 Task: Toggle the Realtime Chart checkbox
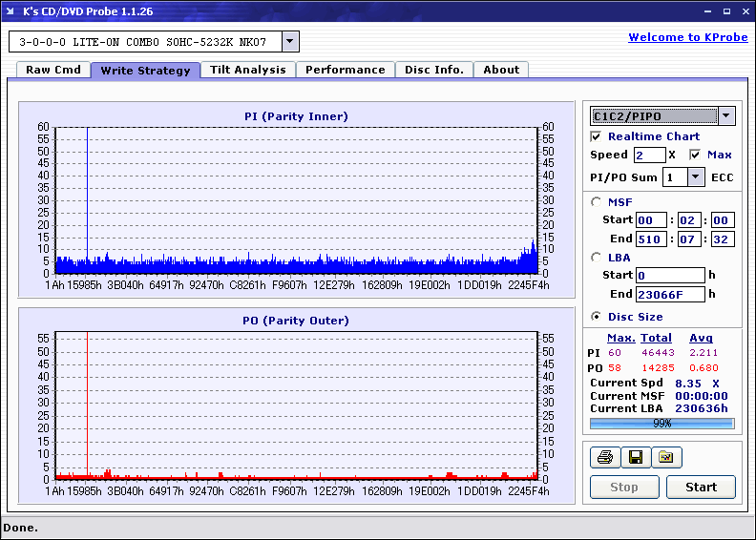pos(597,136)
